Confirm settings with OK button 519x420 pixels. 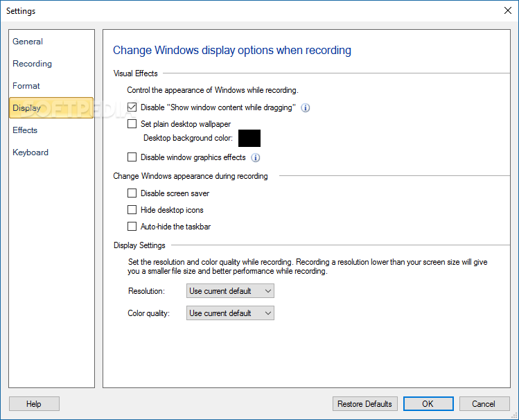point(428,404)
